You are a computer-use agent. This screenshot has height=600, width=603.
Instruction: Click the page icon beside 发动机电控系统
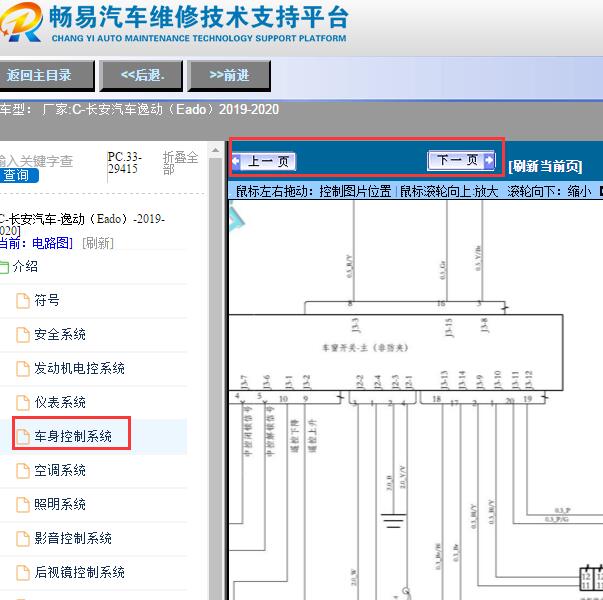coord(23,368)
